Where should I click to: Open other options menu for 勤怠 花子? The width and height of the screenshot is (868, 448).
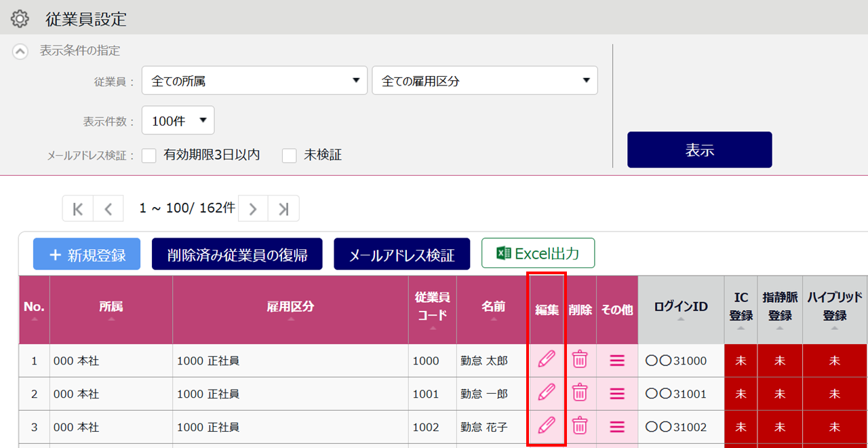617,427
